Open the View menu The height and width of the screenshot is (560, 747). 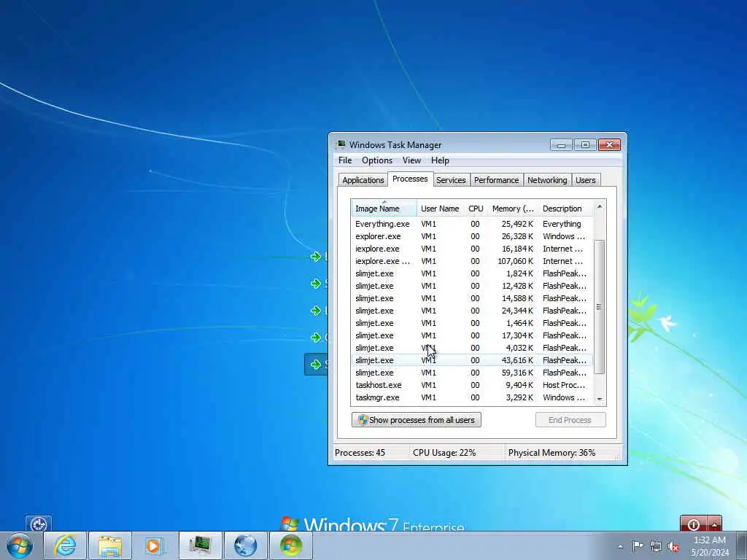411,160
